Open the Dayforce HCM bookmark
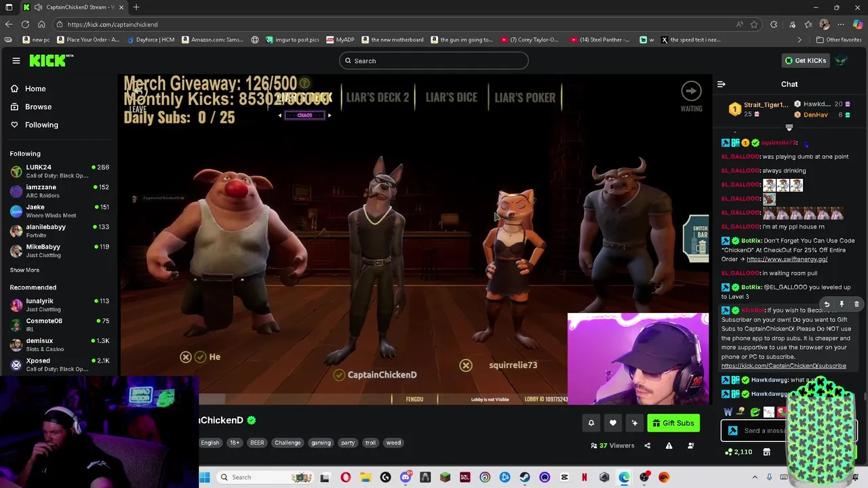This screenshot has height=488, width=868. tap(150, 40)
